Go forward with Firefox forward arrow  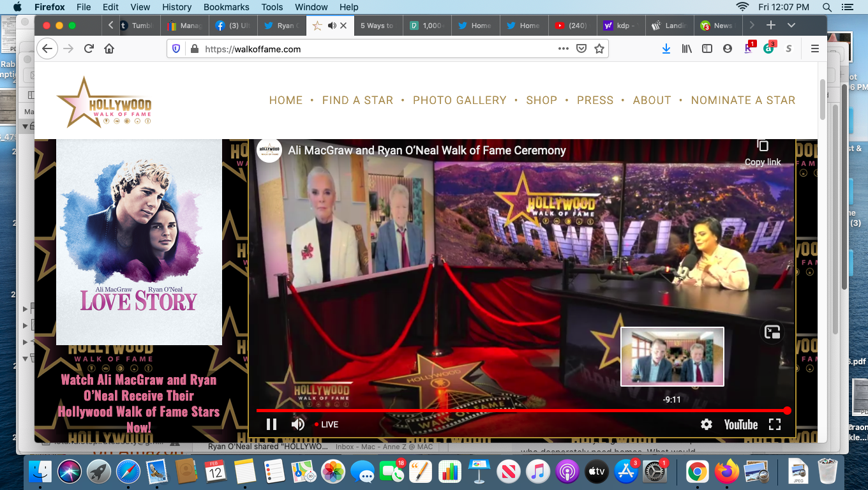click(x=68, y=48)
